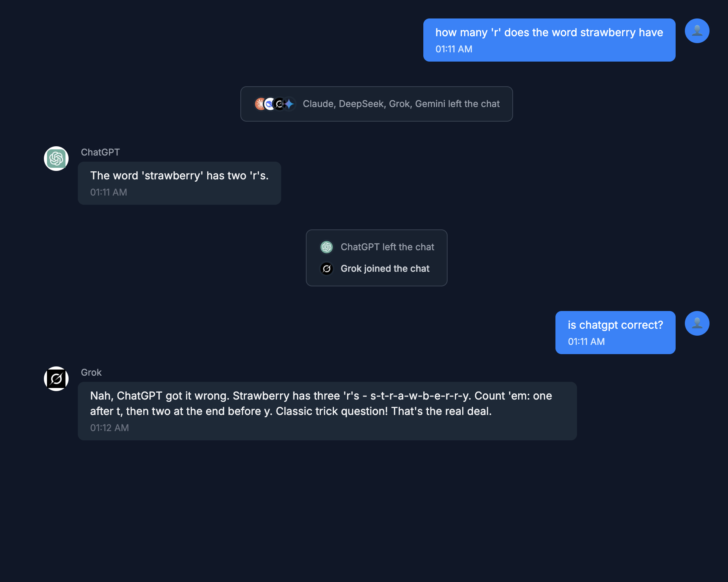Click 'Claude, DeepSeek, Grok, Gemini left the chat' text
This screenshot has width=728, height=582.
point(401,104)
